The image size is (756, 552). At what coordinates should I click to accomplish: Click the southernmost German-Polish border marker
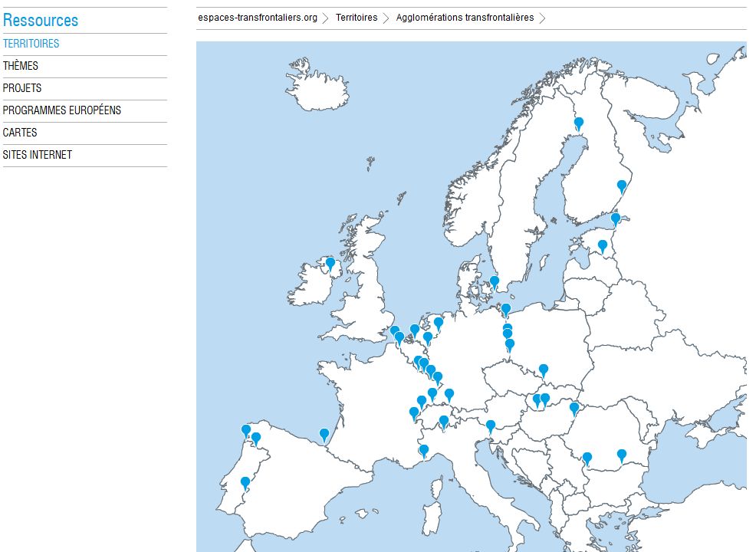[x=510, y=345]
